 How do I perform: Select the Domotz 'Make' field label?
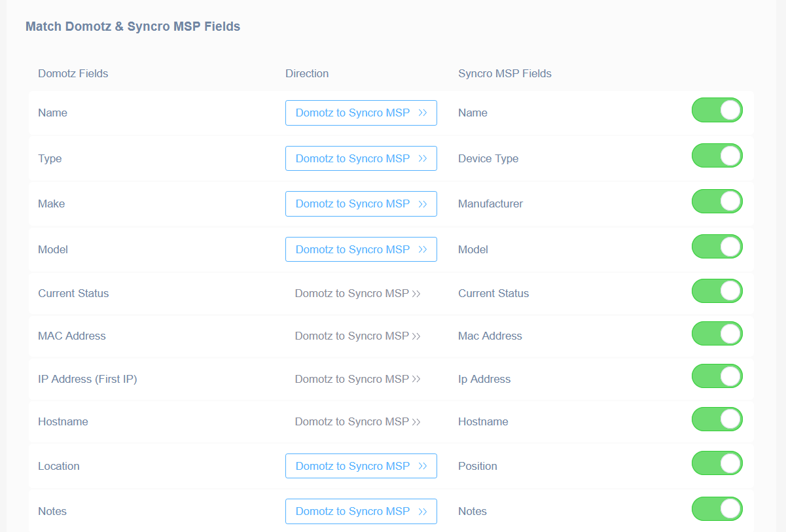point(52,204)
